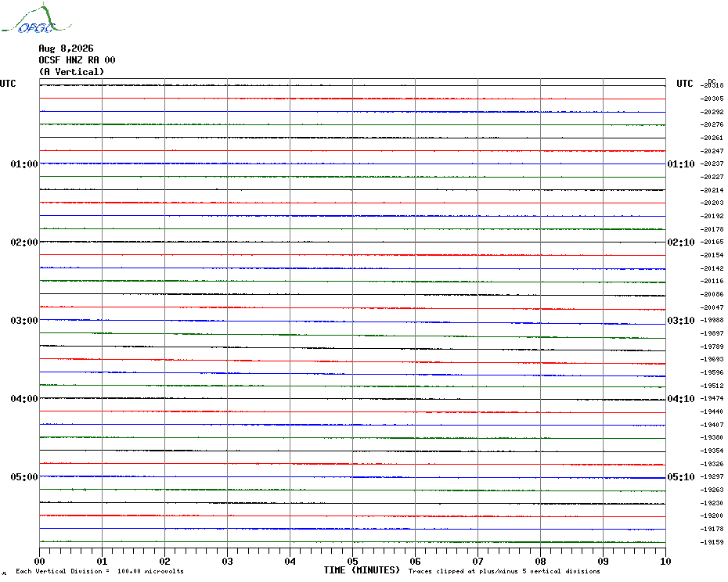Click the '(A Vertical)' component label

point(71,71)
